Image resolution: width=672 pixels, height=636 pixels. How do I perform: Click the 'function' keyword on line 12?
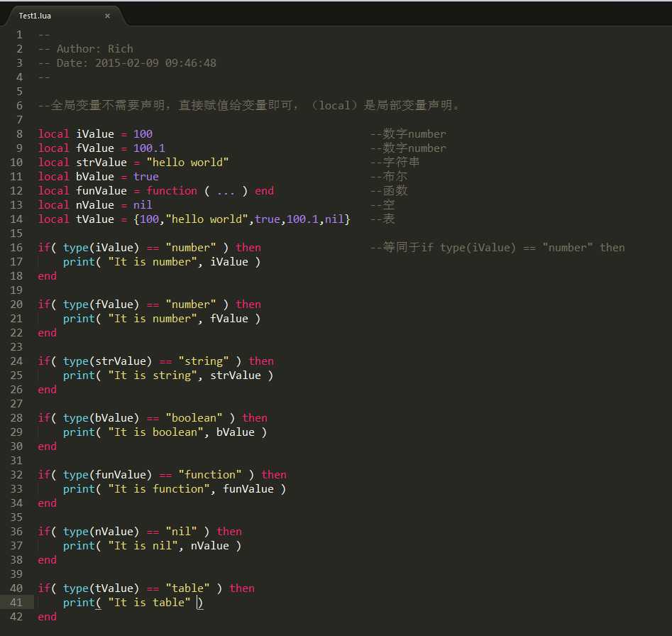(x=172, y=191)
